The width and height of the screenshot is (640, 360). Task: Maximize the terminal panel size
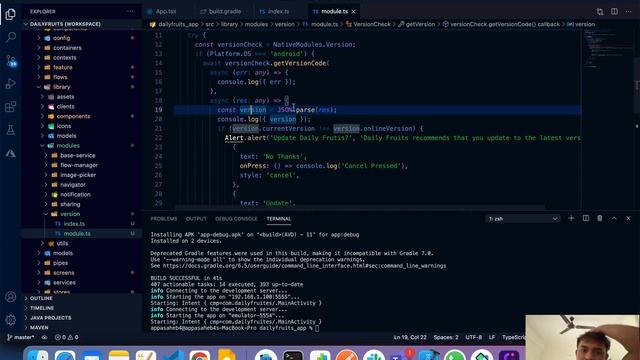pyautogui.click(x=614, y=218)
